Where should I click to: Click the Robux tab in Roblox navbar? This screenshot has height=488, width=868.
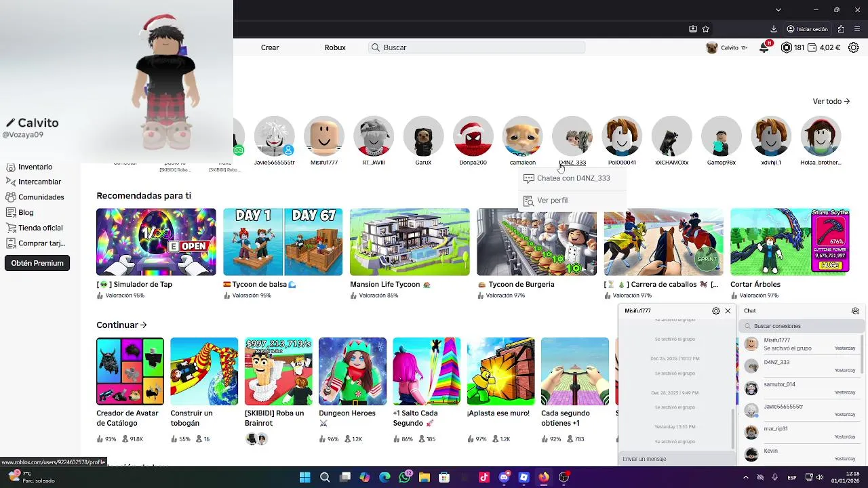pyautogui.click(x=335, y=47)
